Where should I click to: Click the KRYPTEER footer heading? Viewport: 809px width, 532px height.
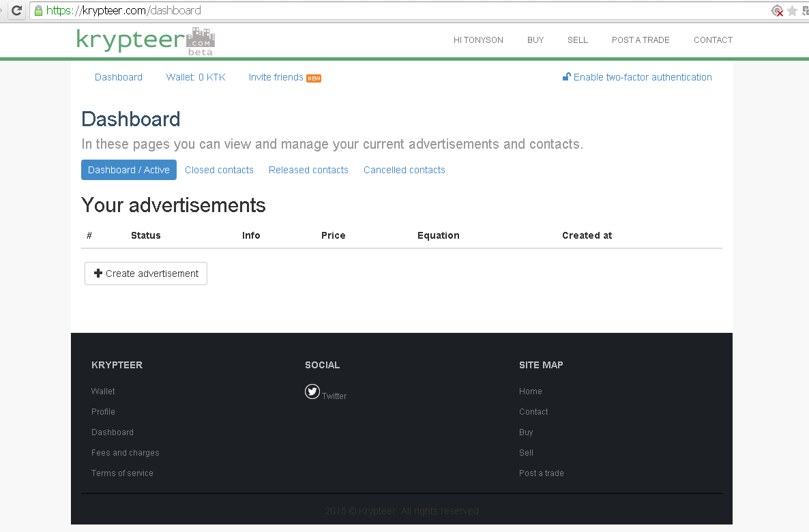117,365
